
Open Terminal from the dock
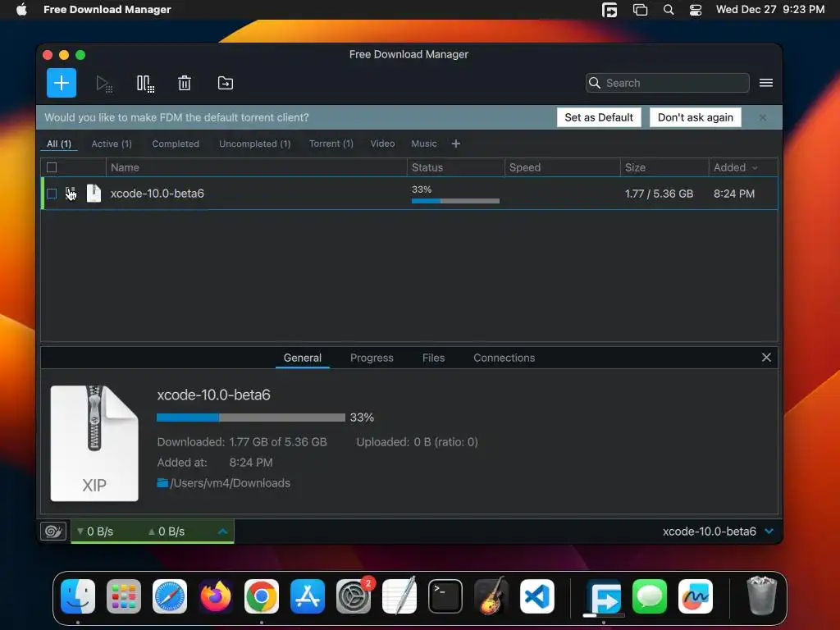(445, 596)
